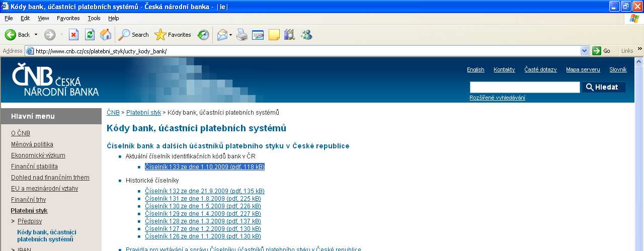The height and width of the screenshot is (251, 644).
Task: Open the Předpisy submenu item
Action: click(x=30, y=221)
